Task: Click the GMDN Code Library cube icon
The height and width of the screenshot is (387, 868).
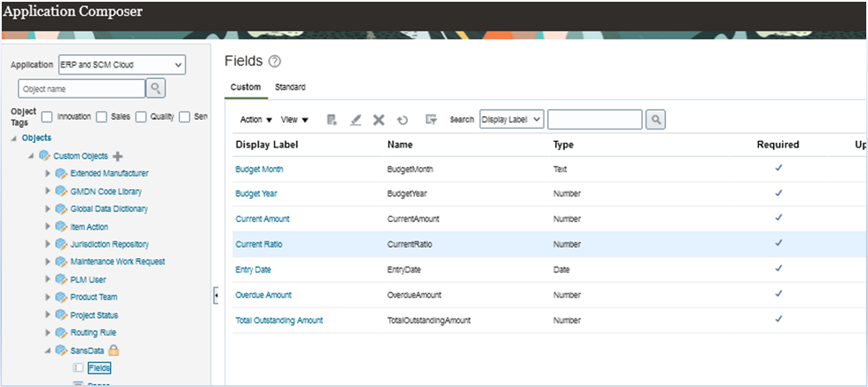Action: point(61,192)
